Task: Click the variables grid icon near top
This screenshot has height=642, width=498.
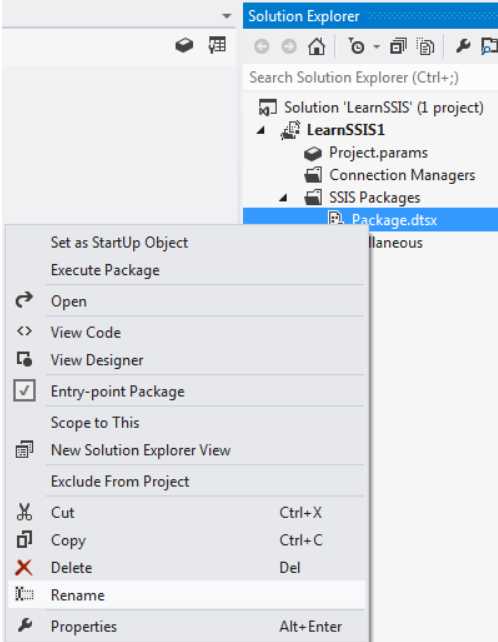Action: (x=217, y=45)
